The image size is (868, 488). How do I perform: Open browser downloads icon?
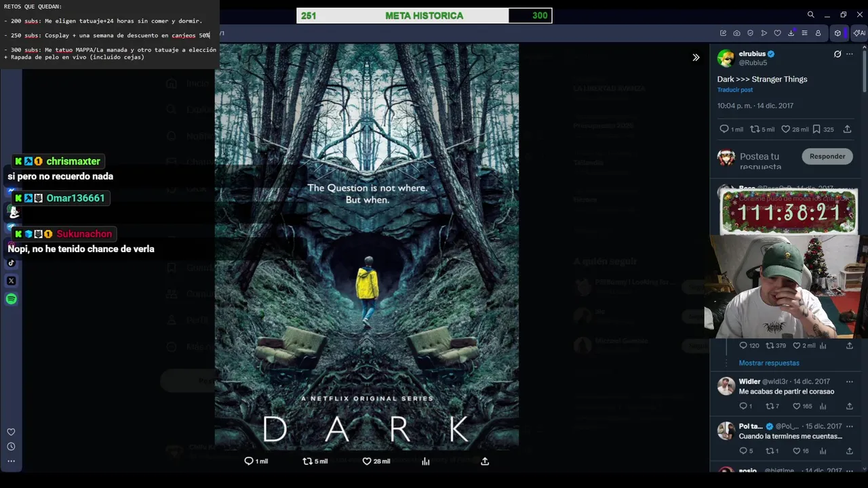point(791,33)
